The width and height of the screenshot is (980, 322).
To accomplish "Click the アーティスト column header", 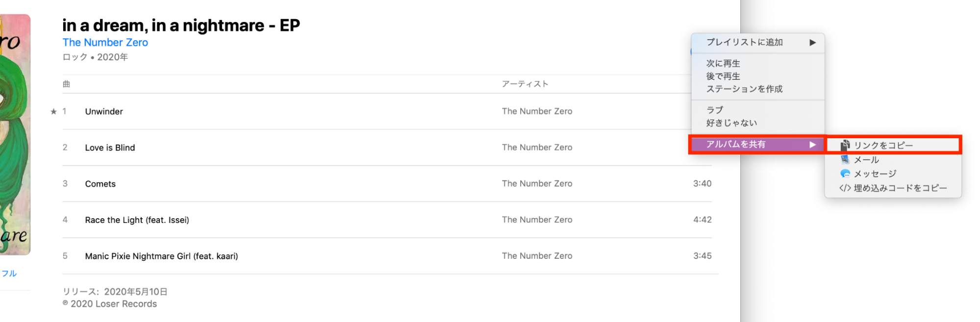I will [525, 84].
